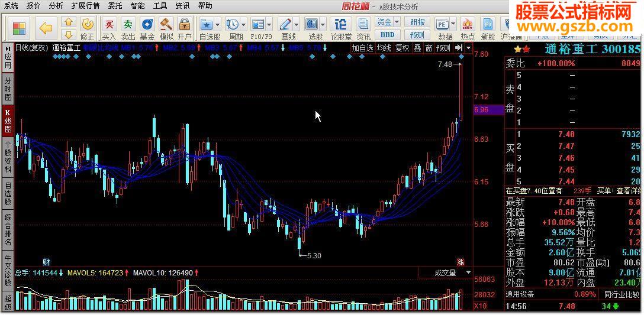Expand the 选股 dropdown arrow
The width and height of the screenshot is (644, 315).
coord(323,24)
